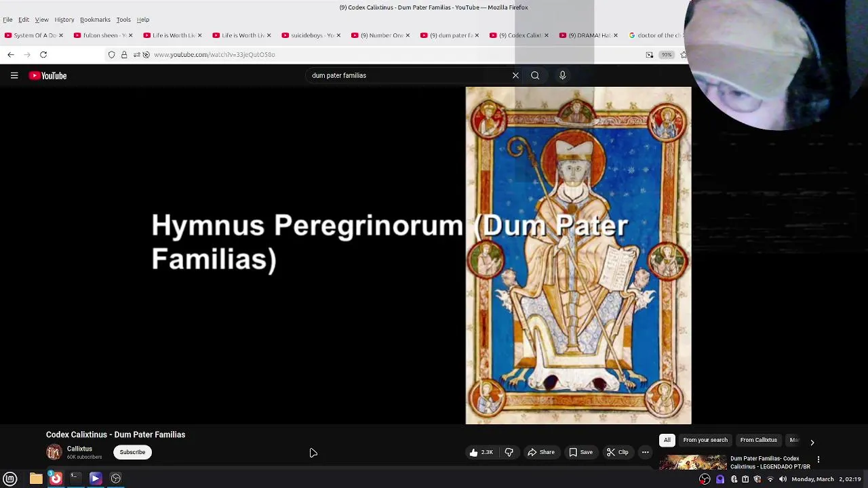Select 'From your search' filter chip
The width and height of the screenshot is (868, 488).
(x=705, y=440)
